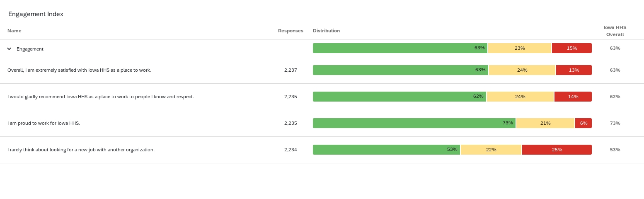Viewport: 644px width, 199px height.
Task: Click the Engagement category label
Action: click(30, 49)
